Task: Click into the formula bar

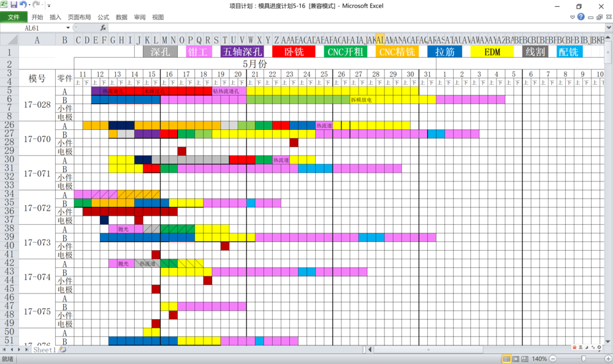Action: point(356,28)
